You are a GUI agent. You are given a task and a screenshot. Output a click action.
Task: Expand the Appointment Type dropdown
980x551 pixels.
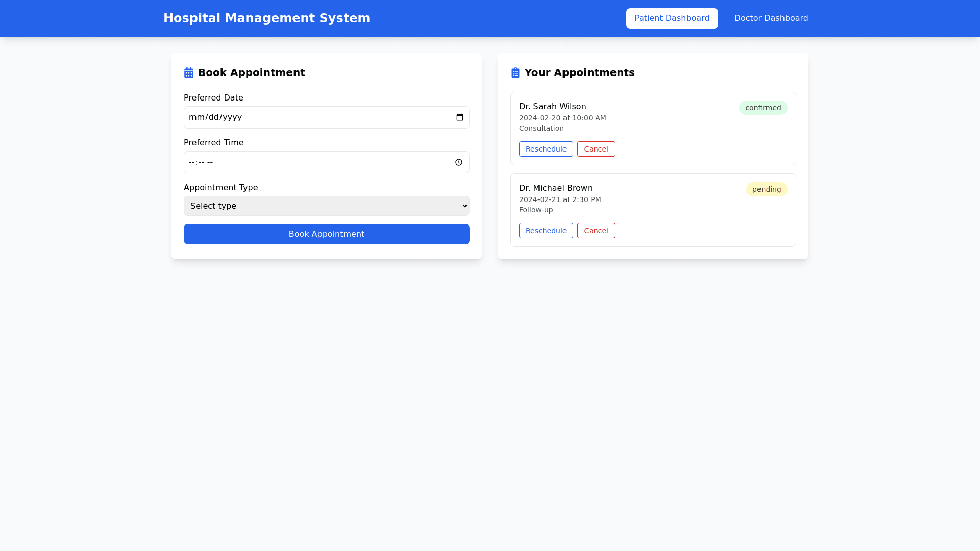click(x=326, y=206)
